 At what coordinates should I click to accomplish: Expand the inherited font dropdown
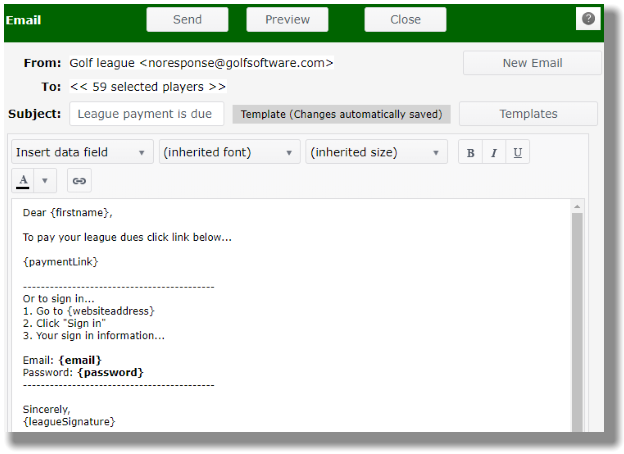(230, 153)
